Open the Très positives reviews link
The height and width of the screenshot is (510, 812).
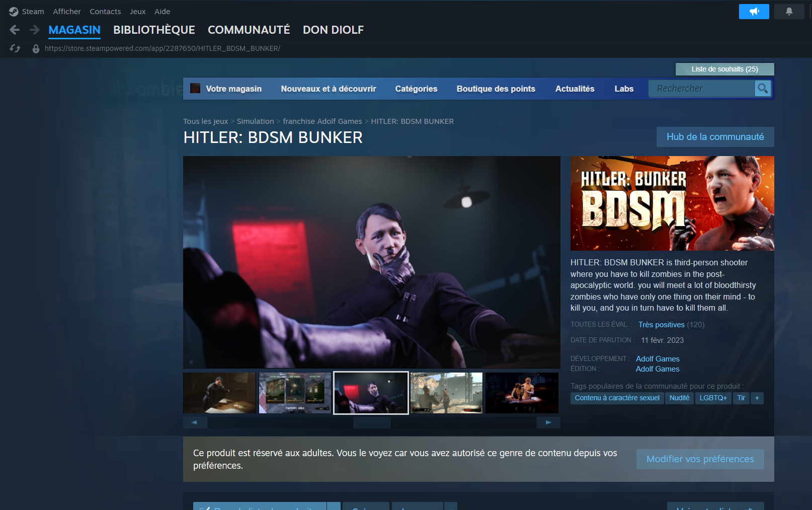[x=662, y=325]
